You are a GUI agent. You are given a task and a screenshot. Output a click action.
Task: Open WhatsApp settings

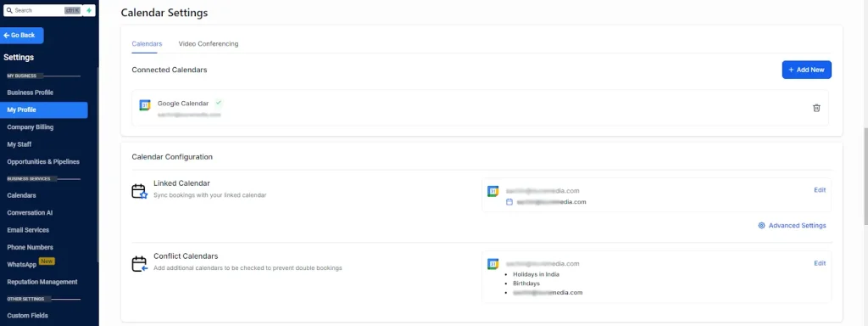click(21, 265)
